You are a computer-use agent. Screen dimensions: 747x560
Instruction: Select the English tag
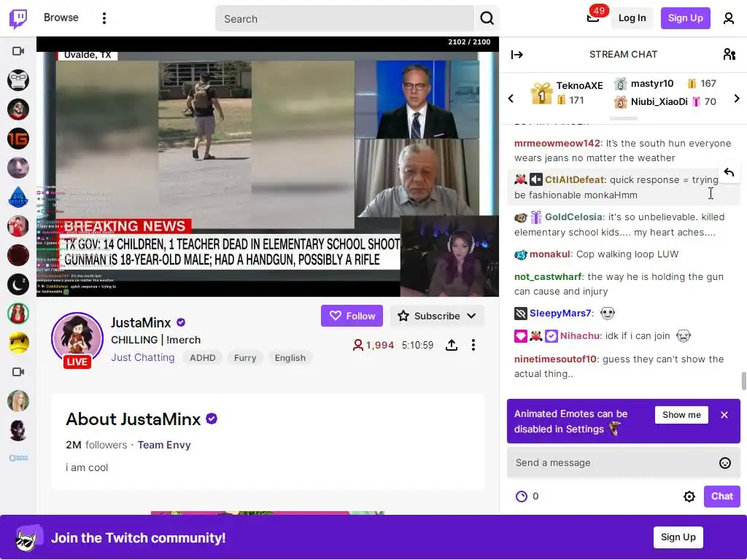point(290,358)
